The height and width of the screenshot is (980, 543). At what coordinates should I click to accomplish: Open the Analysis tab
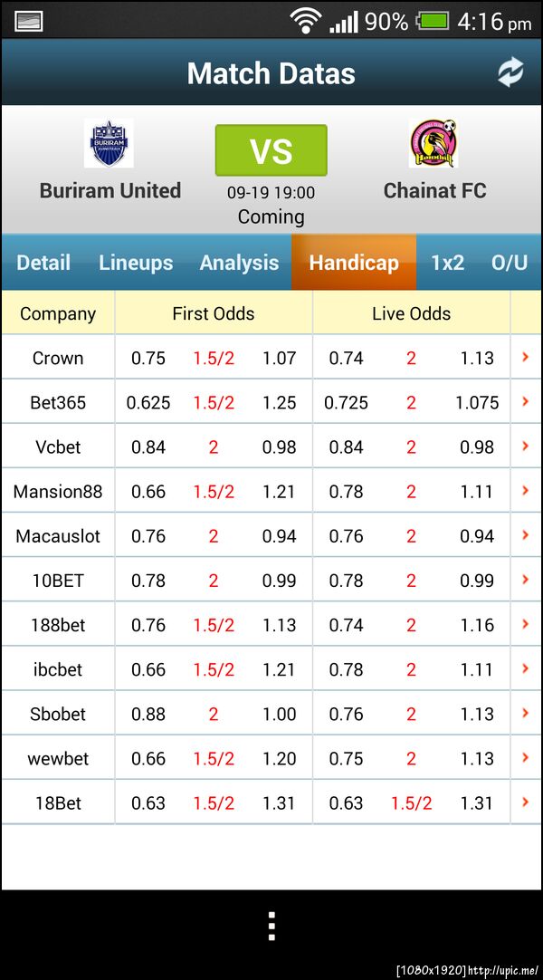point(239,263)
